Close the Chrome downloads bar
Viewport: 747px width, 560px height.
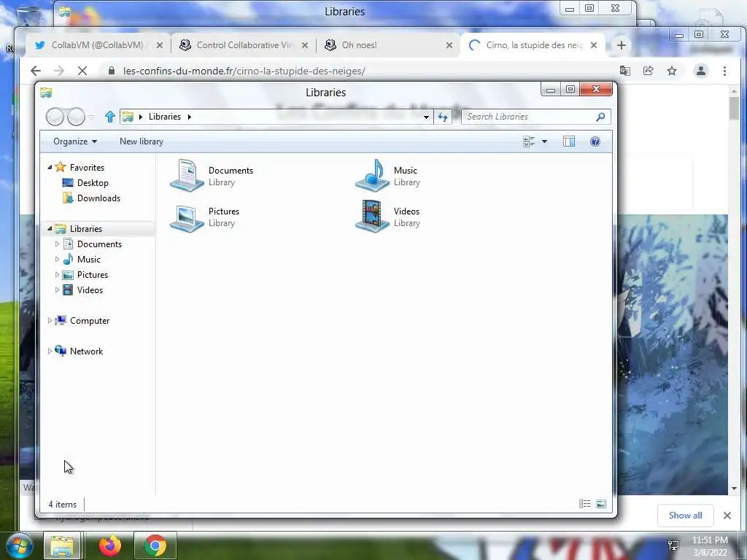pyautogui.click(x=727, y=516)
